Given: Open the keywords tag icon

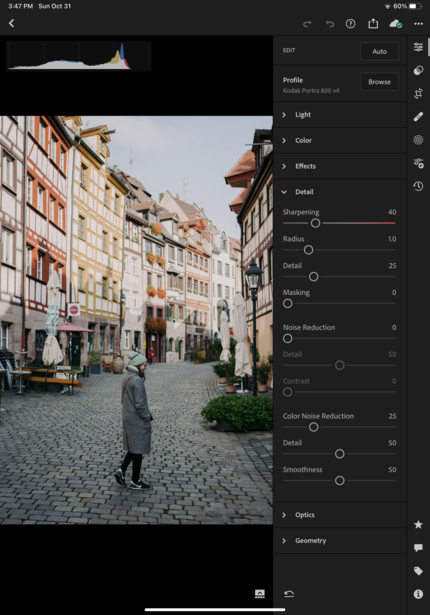Looking at the screenshot, I should [x=418, y=571].
